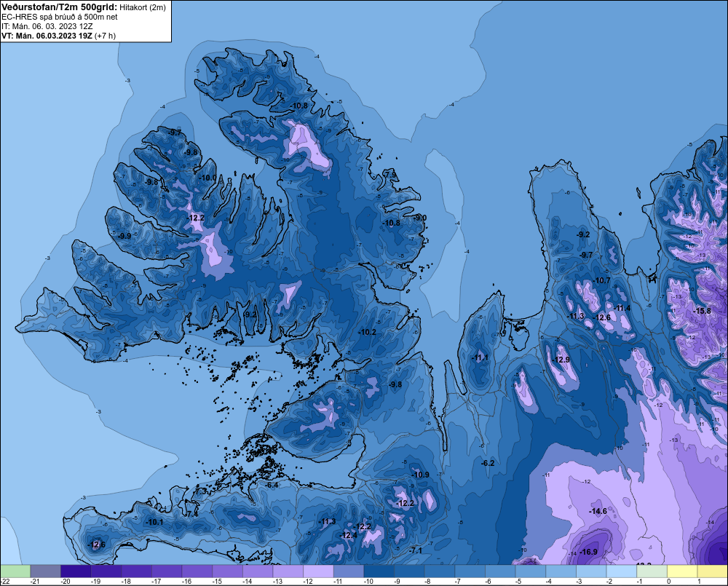Viewport: 728px width, 586px height.
Task: Pick the -17 legend color swatch
Action: tap(167, 571)
